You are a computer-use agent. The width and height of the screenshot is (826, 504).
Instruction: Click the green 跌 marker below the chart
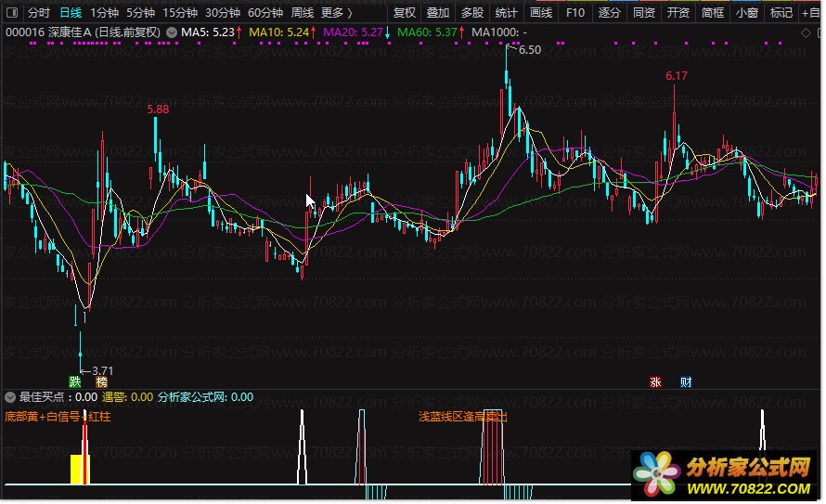pyautogui.click(x=75, y=381)
